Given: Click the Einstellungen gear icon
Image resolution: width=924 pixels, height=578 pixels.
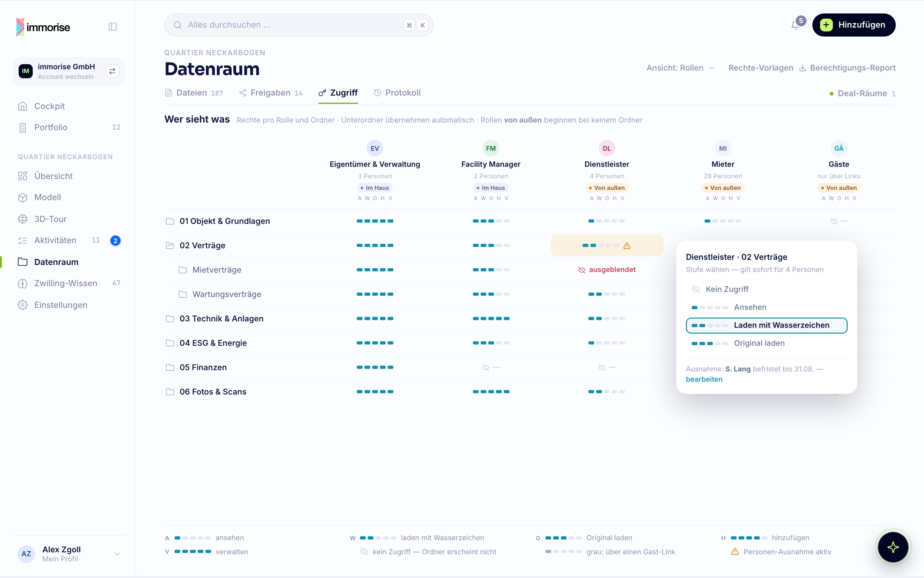Looking at the screenshot, I should [22, 305].
